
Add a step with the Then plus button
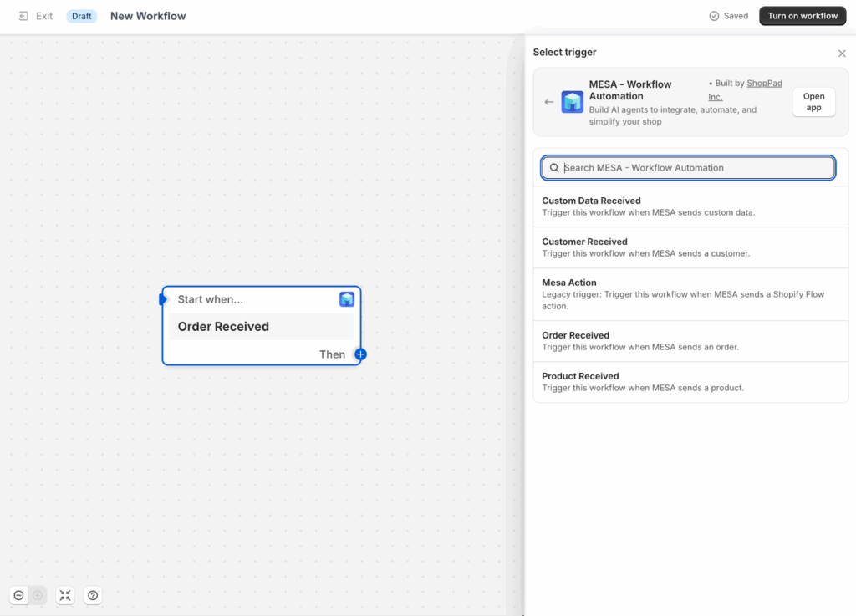pyautogui.click(x=360, y=354)
